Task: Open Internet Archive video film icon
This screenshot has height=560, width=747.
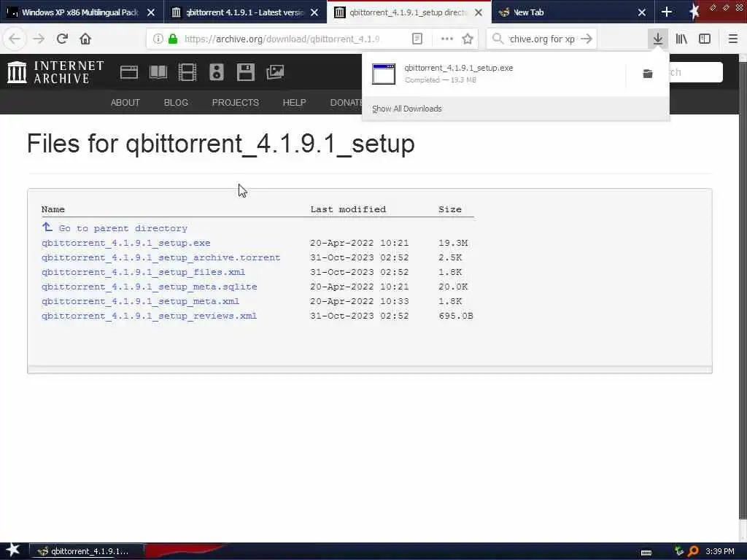Action: coord(187,72)
